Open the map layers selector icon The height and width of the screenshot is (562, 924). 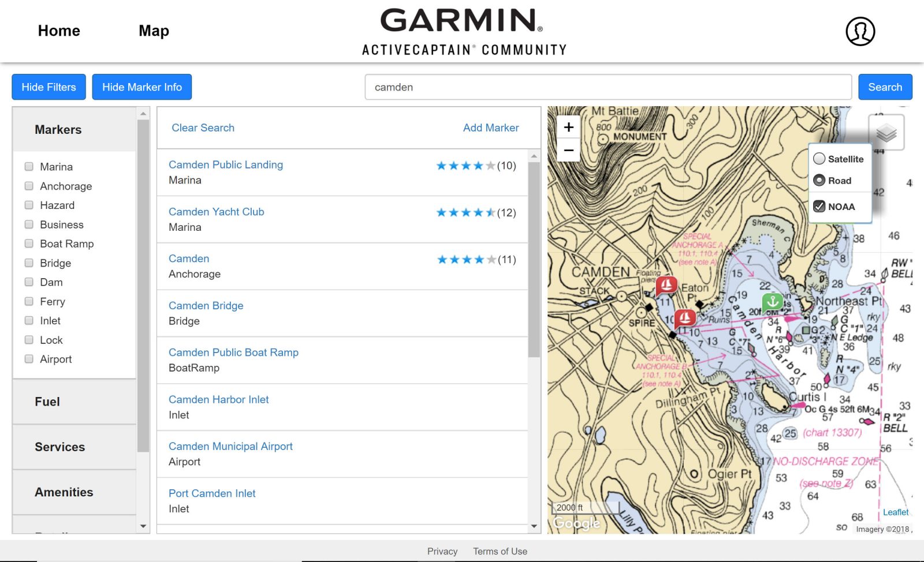coord(887,132)
